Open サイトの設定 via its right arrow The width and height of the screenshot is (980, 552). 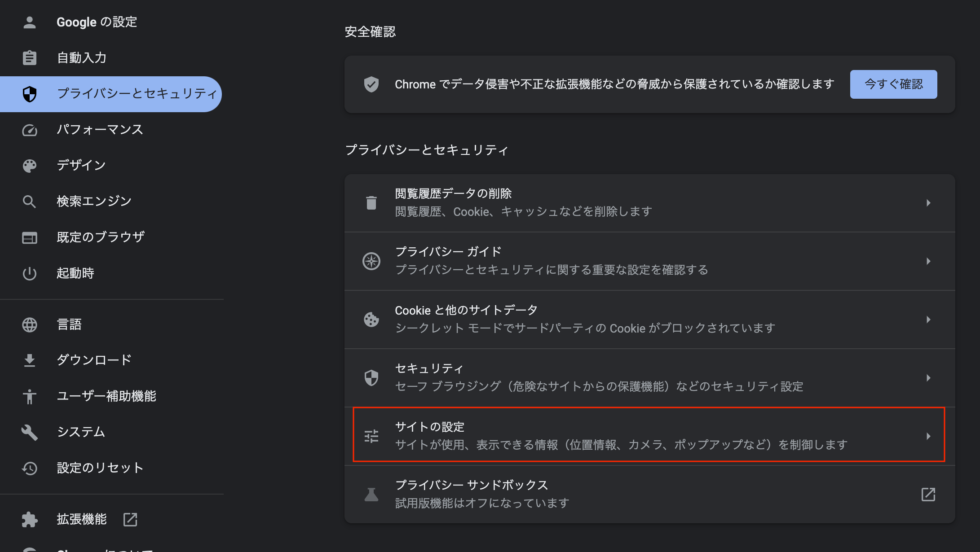[x=928, y=436]
